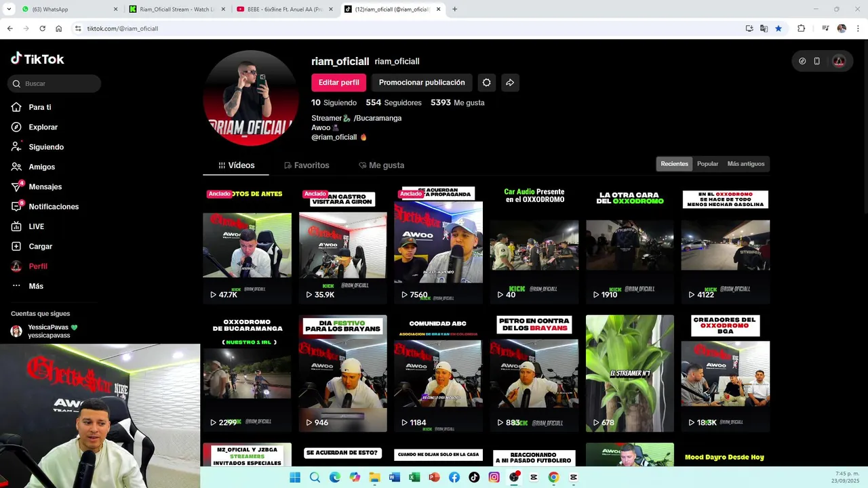Reload the page
Viewport: 868px width, 488px height.
click(42, 28)
